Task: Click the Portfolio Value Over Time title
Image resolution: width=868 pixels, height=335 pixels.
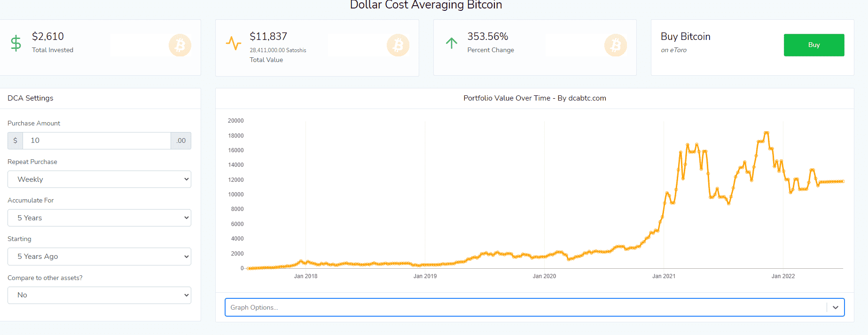Action: coord(534,98)
